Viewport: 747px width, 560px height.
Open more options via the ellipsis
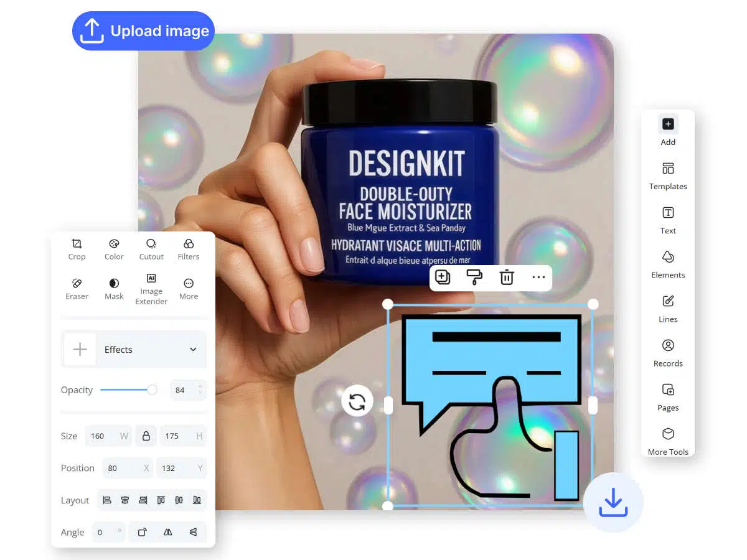(538, 278)
